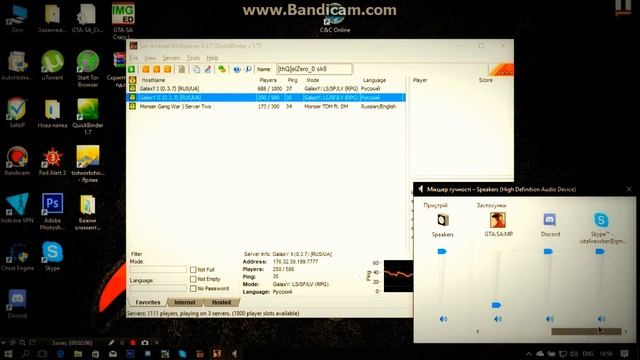Click the Windows Start button on taskbar

tap(8, 354)
